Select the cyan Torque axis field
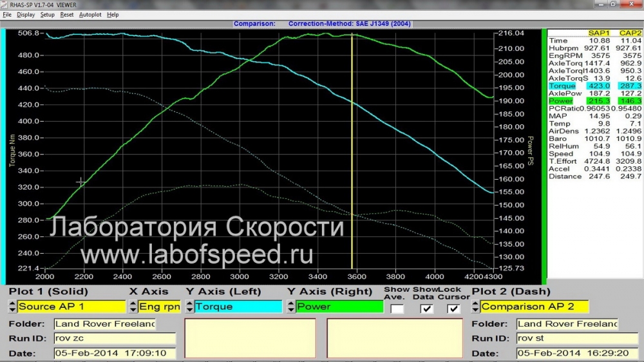The image size is (644, 362). click(x=238, y=307)
